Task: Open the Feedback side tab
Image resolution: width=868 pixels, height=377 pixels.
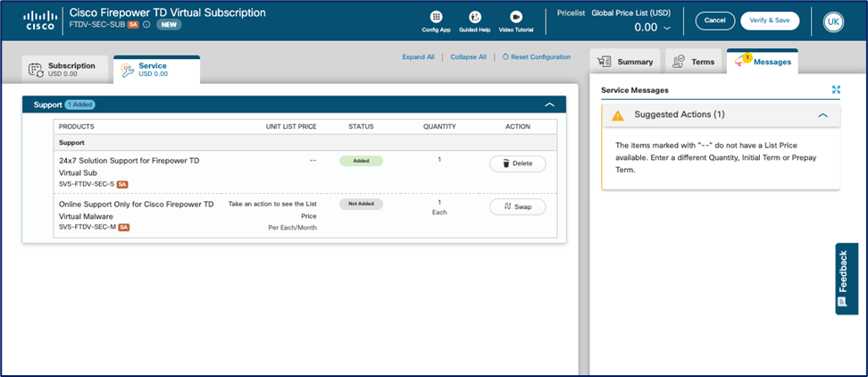Action: pyautogui.click(x=847, y=279)
